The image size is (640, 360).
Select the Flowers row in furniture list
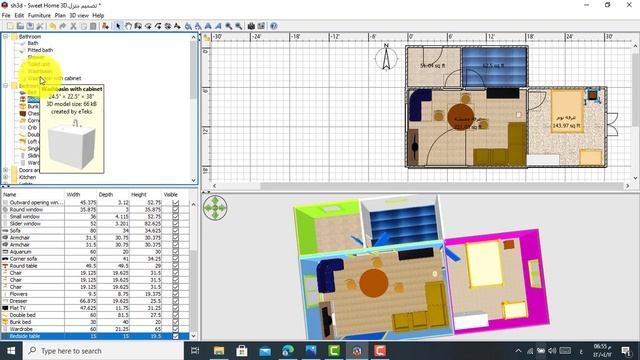click(x=95, y=294)
